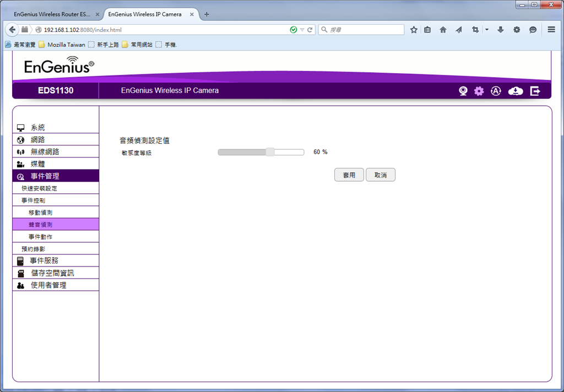Log out using the exit icon
Viewport: 564px width, 392px height.
535,91
